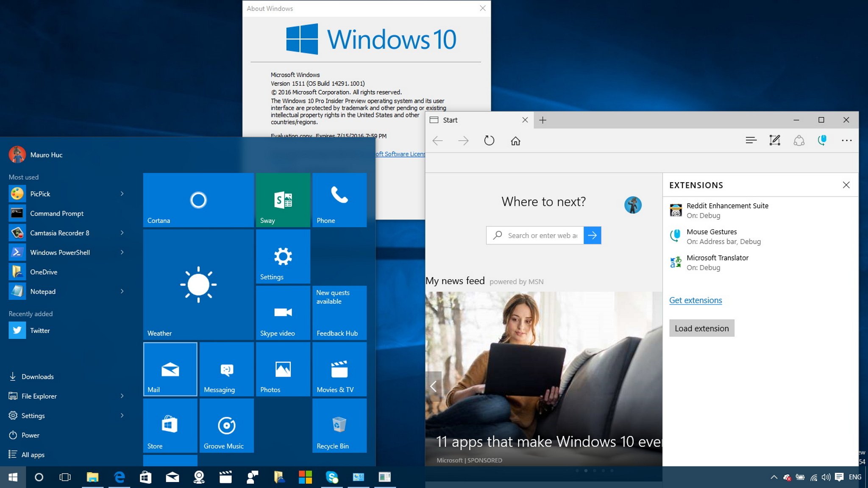
Task: Expand the Windows PowerShell menu item
Action: point(122,252)
